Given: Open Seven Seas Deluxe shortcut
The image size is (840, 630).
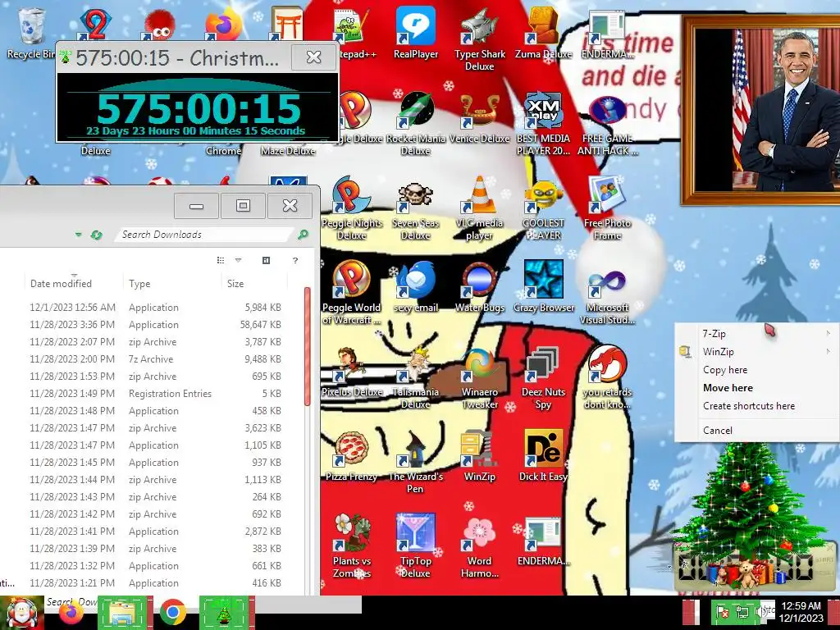Looking at the screenshot, I should pos(416,208).
